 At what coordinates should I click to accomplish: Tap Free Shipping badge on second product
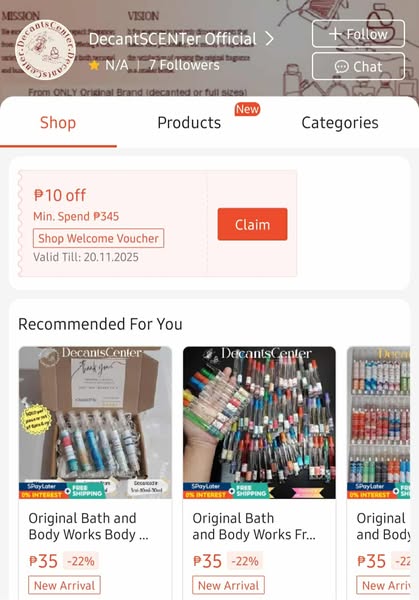pyautogui.click(x=251, y=491)
